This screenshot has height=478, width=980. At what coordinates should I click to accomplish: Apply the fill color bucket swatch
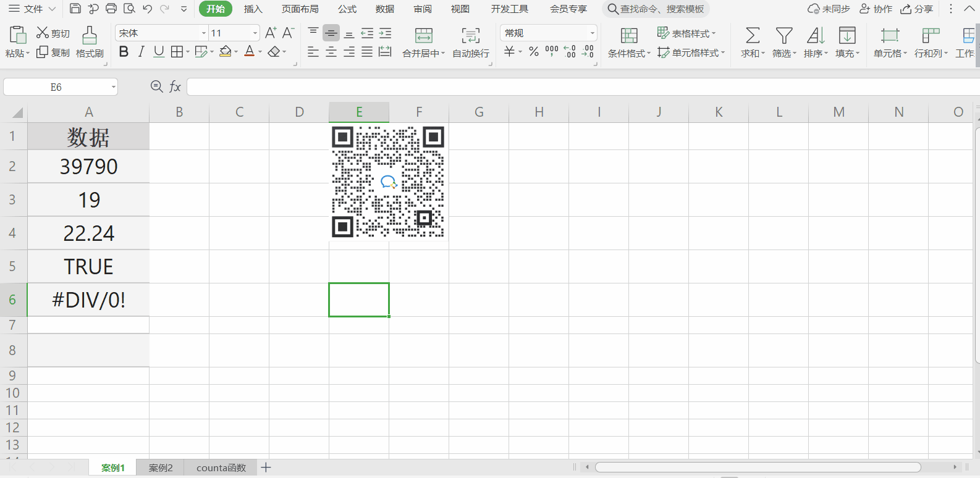point(225,52)
